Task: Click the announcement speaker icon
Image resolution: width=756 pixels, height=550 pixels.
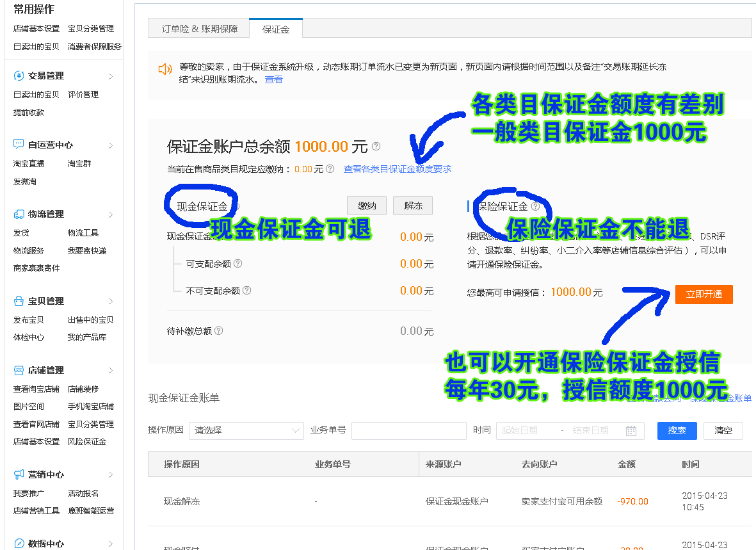Action: coord(165,70)
